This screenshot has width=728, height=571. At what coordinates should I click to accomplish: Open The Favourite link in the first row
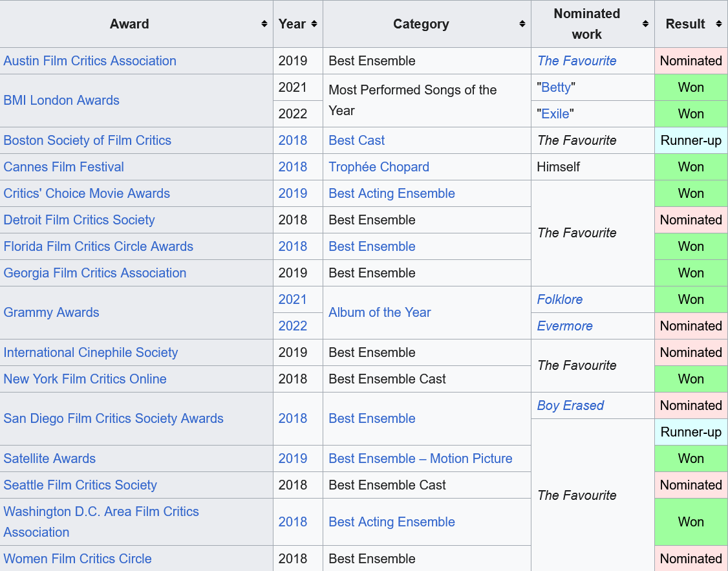click(577, 61)
